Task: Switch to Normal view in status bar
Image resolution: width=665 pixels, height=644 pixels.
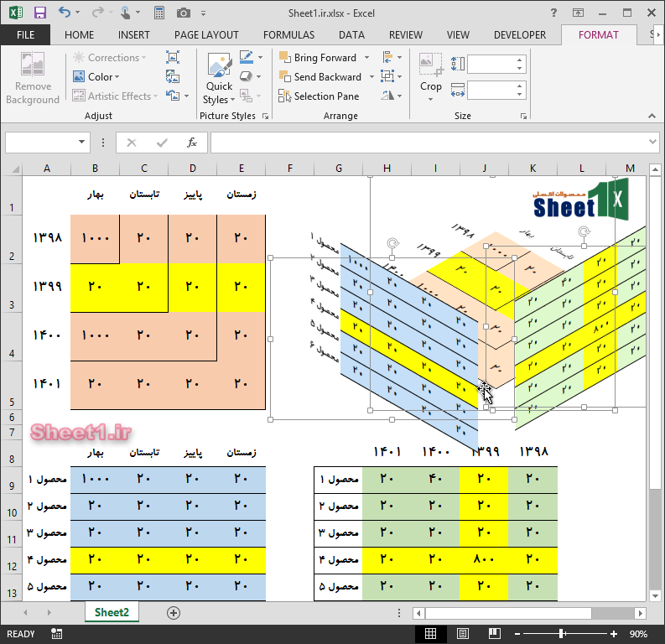Action: [x=430, y=634]
